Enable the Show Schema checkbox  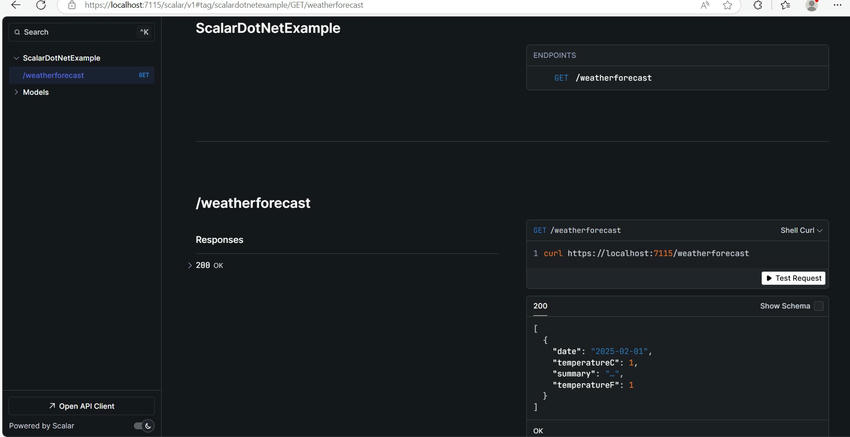pyautogui.click(x=819, y=306)
